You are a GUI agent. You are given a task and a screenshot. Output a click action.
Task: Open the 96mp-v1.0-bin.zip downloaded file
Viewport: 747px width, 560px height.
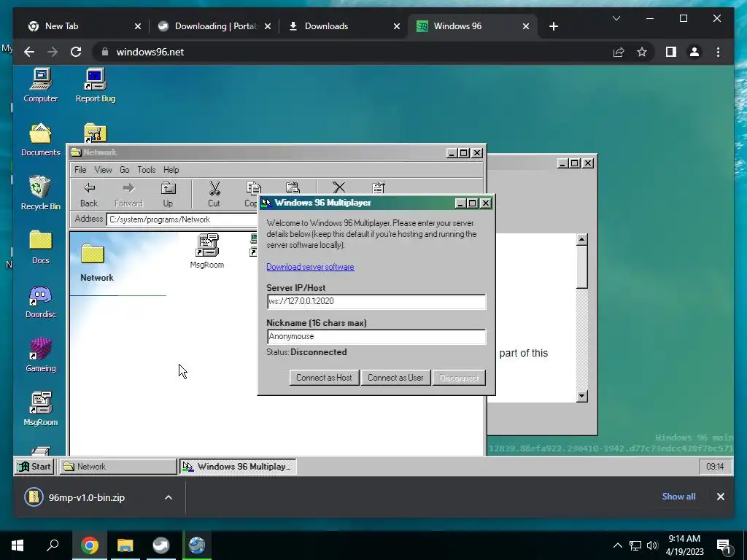[x=86, y=497]
